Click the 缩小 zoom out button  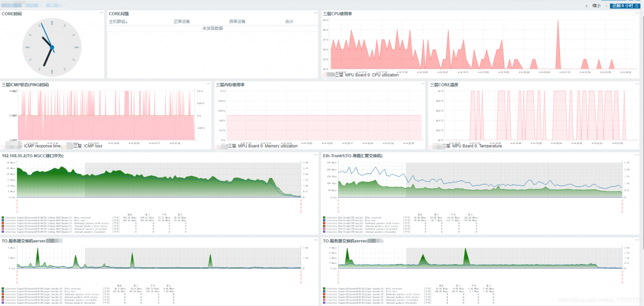(596, 6)
